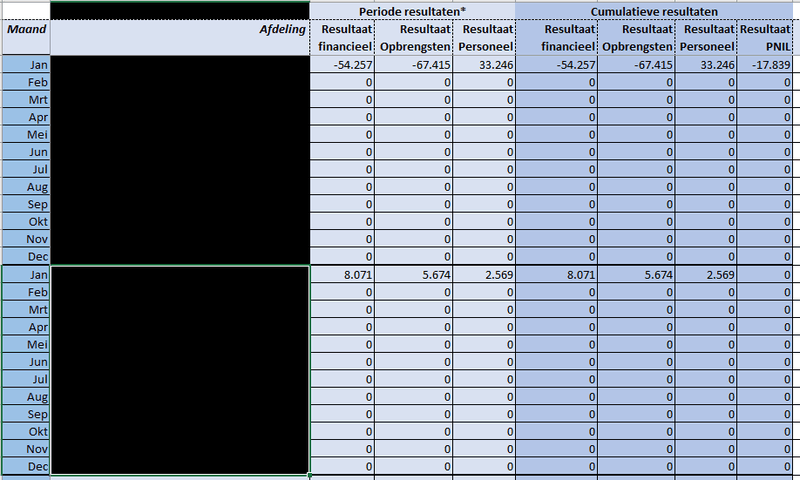The image size is (800, 480).
Task: Select the Jan month cell beside -54.257
Action: [x=26, y=65]
